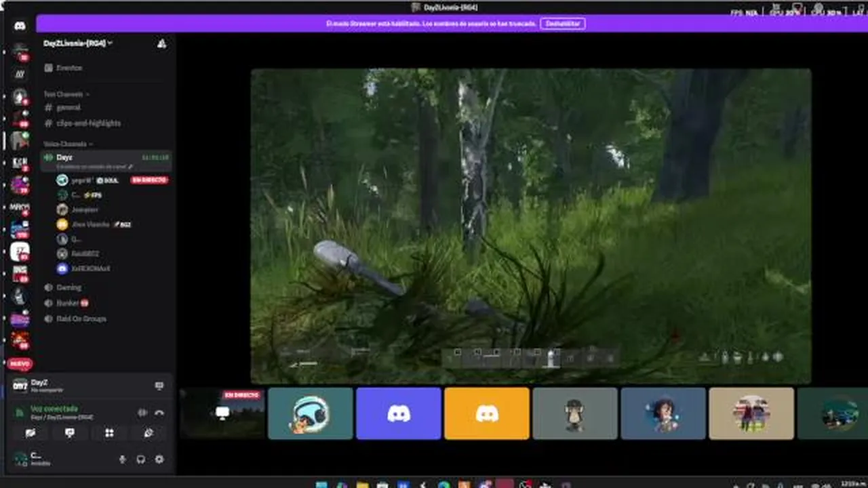Disconnect from voice with the hang-up icon

159,412
